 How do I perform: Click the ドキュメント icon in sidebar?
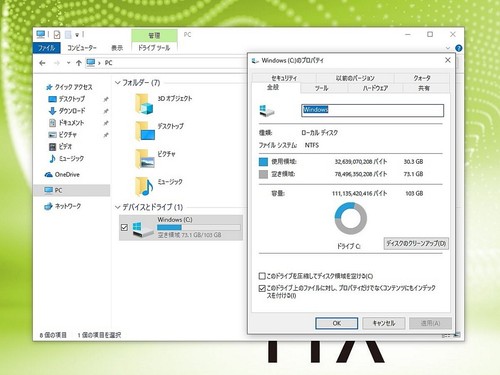[x=52, y=123]
